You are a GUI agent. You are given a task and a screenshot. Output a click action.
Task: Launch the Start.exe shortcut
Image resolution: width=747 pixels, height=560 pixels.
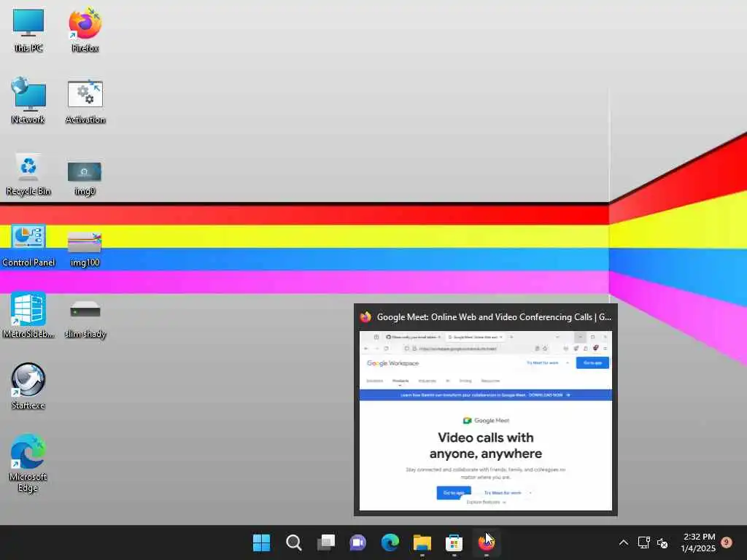pos(28,386)
